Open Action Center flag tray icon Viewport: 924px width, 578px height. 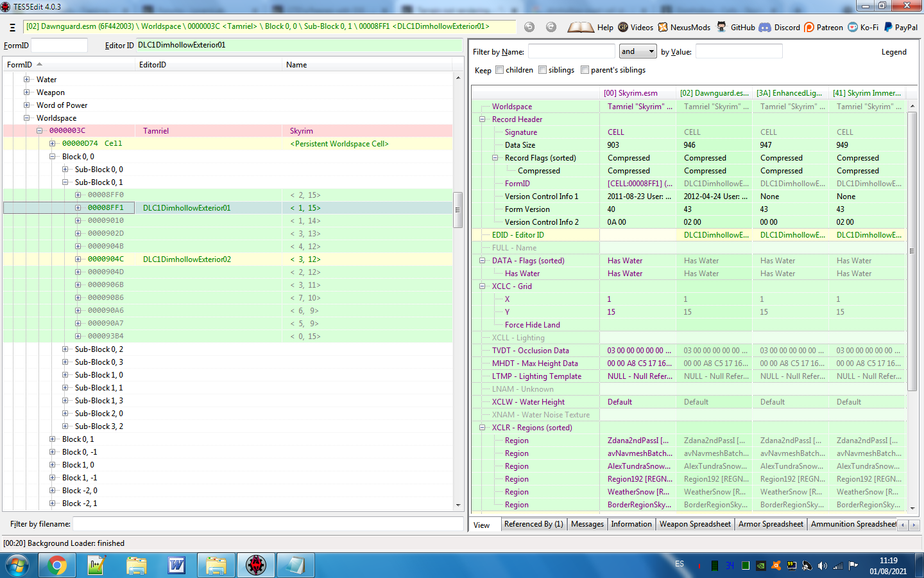(x=853, y=566)
